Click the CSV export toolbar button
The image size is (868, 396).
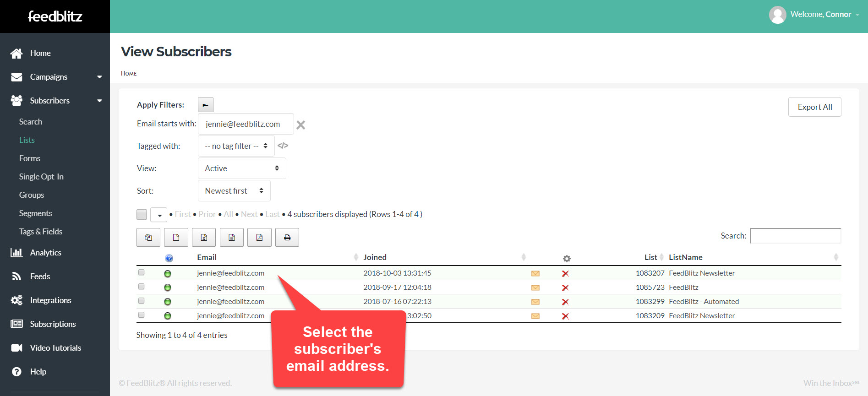176,238
